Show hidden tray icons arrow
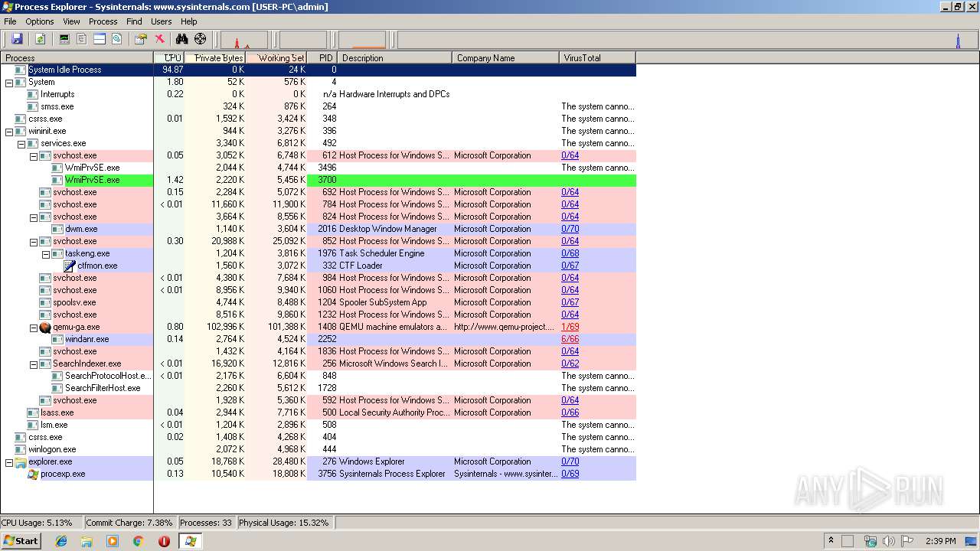Viewport: 980px width, 551px height. point(831,540)
